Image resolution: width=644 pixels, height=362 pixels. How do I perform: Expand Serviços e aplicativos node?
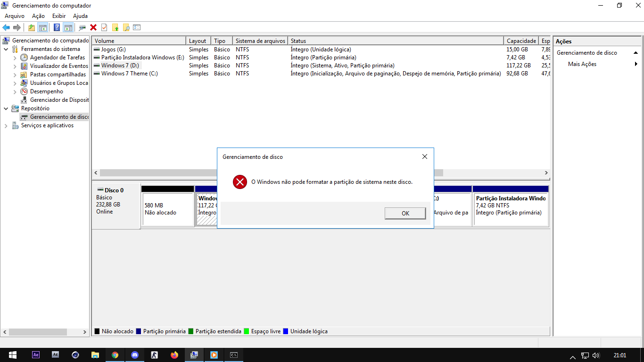[6, 125]
